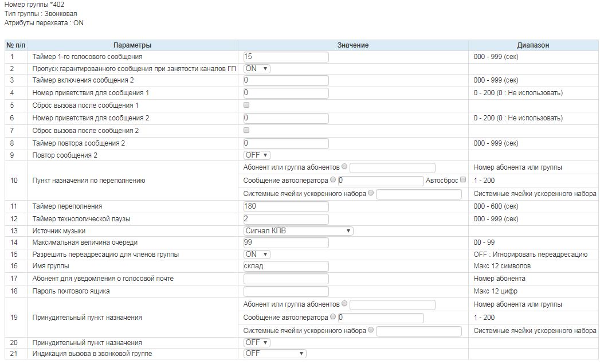Tick checkbox for Сброс вызова после сообщения 2

point(246,131)
